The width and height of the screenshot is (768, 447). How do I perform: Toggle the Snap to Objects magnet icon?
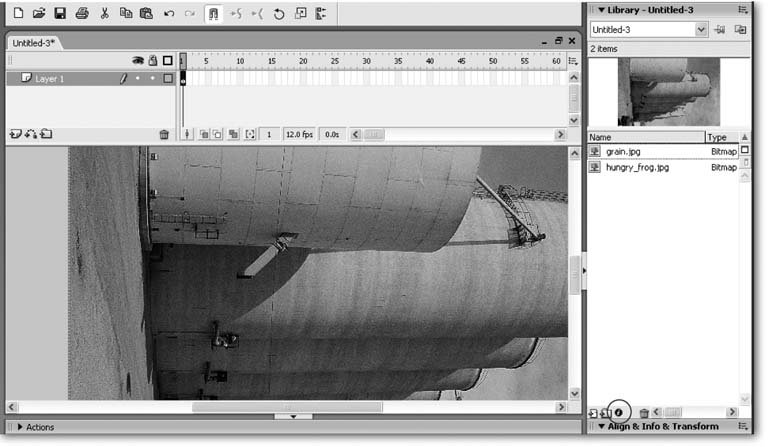pos(213,14)
